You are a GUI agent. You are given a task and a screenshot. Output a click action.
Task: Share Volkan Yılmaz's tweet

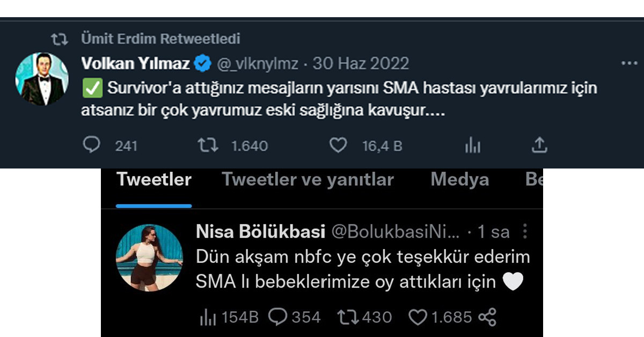[x=540, y=144]
